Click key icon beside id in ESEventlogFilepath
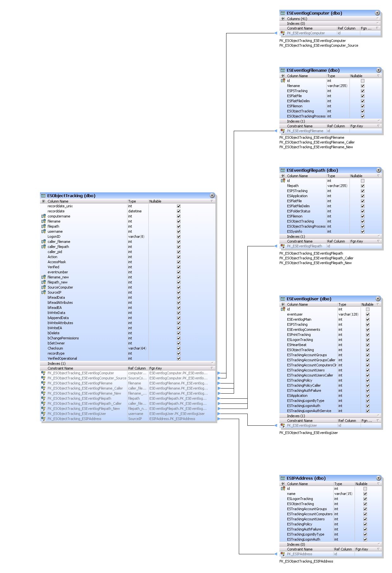The image size is (392, 573). tap(283, 181)
